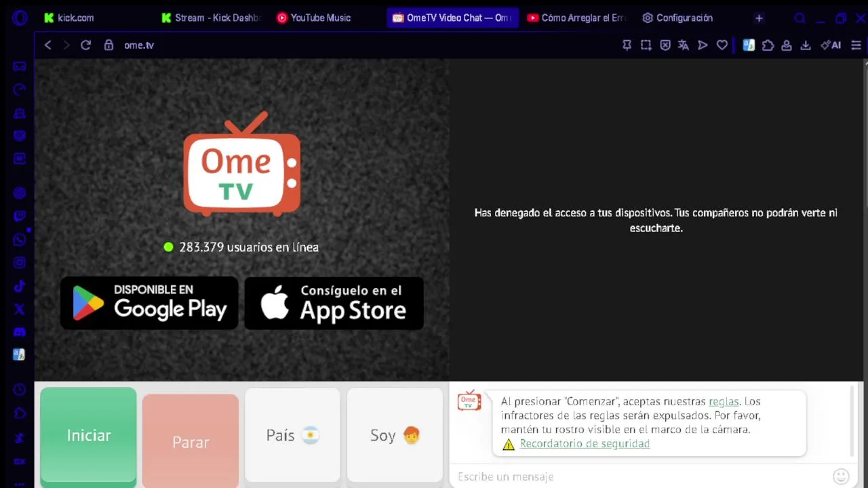Click the padlock site info icon
868x488 pixels.
tap(108, 45)
